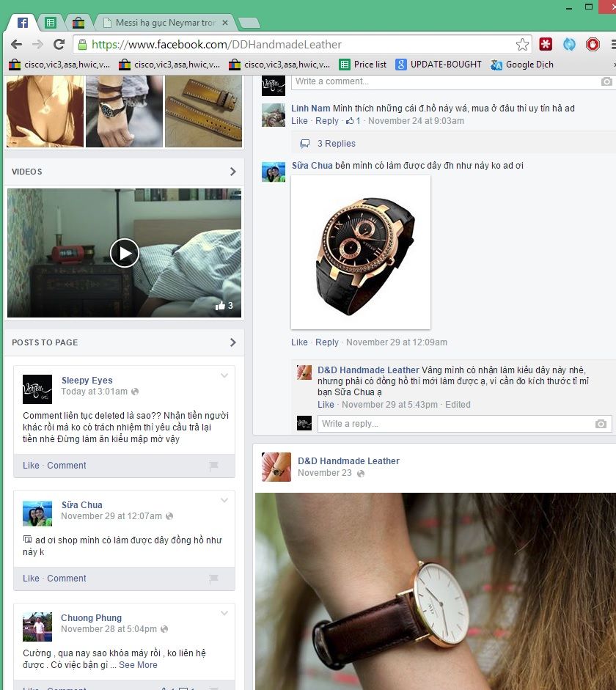616x690 pixels.
Task: Open dropdown arrow on Sữa Chua post
Action: (x=224, y=501)
